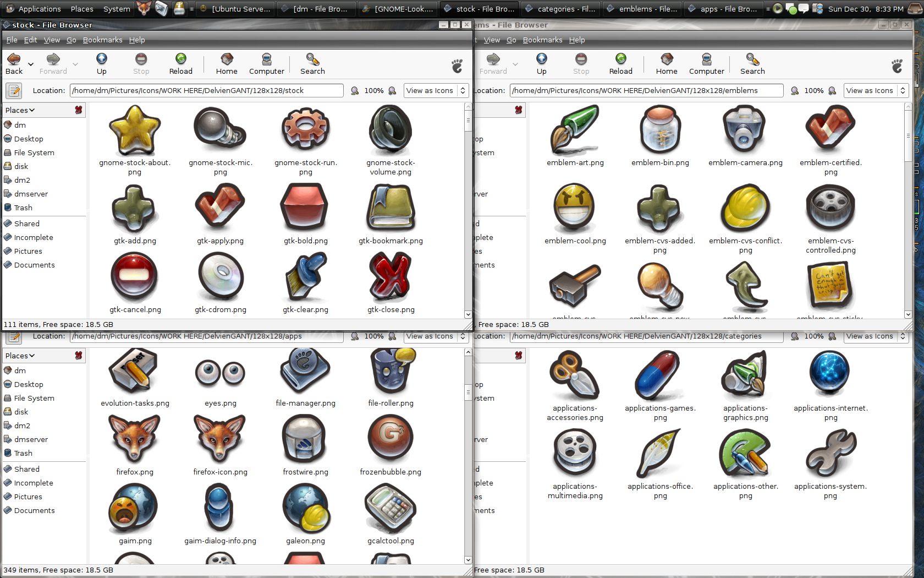
Task: Close the apps window side pane
Action: click(79, 356)
